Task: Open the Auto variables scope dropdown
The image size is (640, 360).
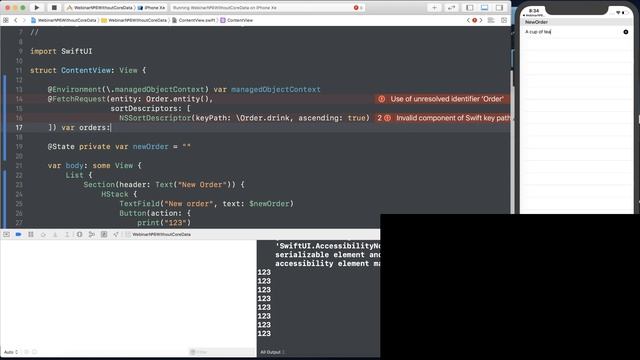Action: [11, 352]
